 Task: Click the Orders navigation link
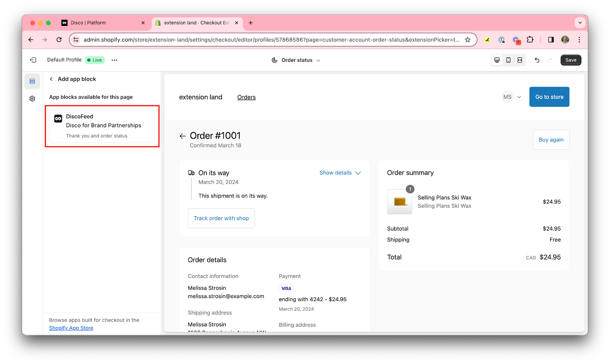coord(246,97)
